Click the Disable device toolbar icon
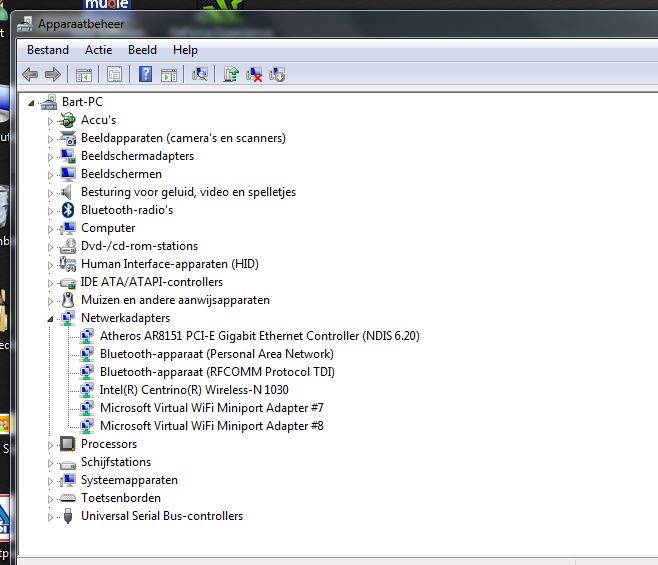 point(277,75)
